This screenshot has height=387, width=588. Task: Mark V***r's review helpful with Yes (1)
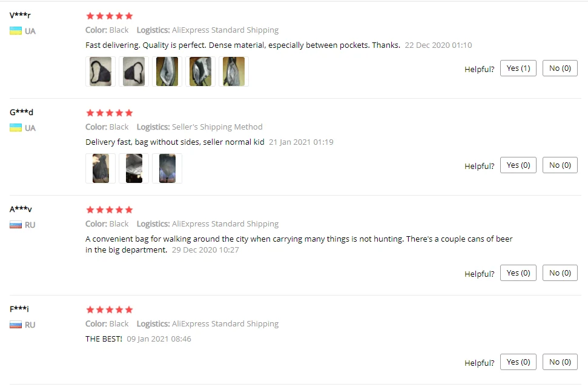pos(518,68)
